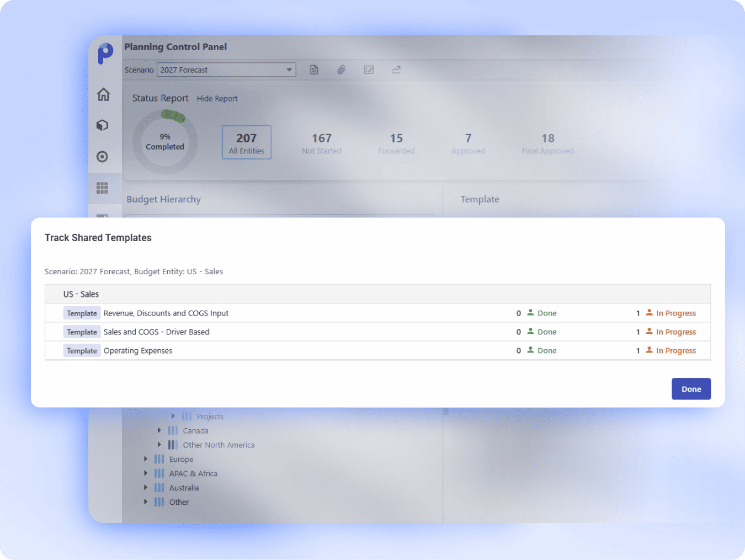This screenshot has height=560, width=745.
Task: Click the blue Done button in dialog
Action: click(691, 389)
